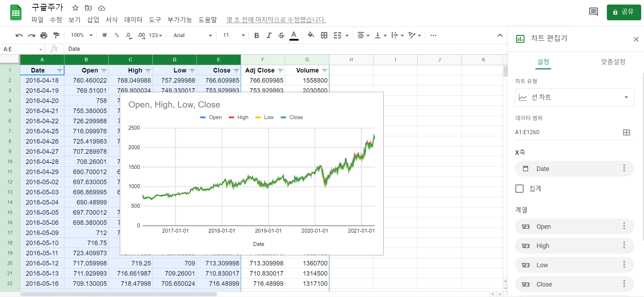
Task: Open the borders tool
Action: tap(324, 35)
